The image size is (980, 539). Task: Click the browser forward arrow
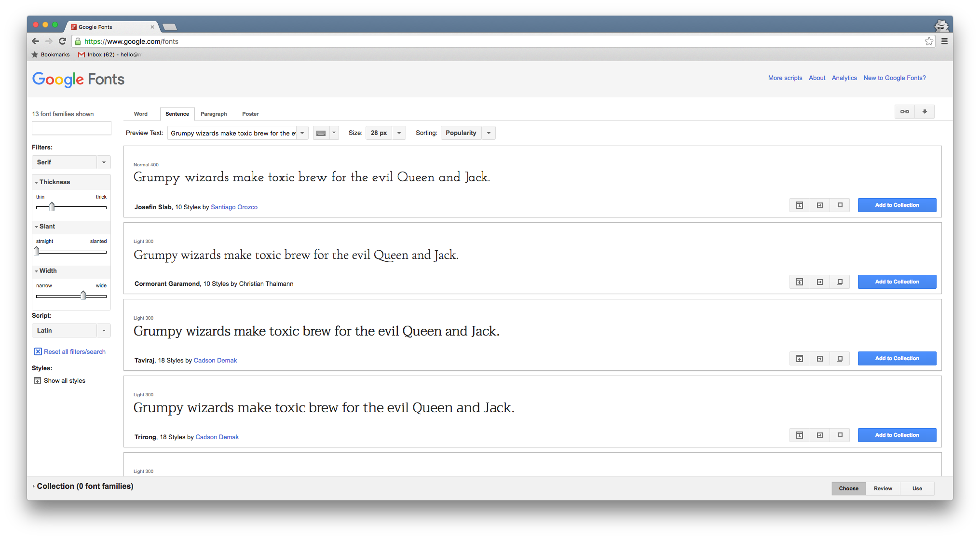49,41
